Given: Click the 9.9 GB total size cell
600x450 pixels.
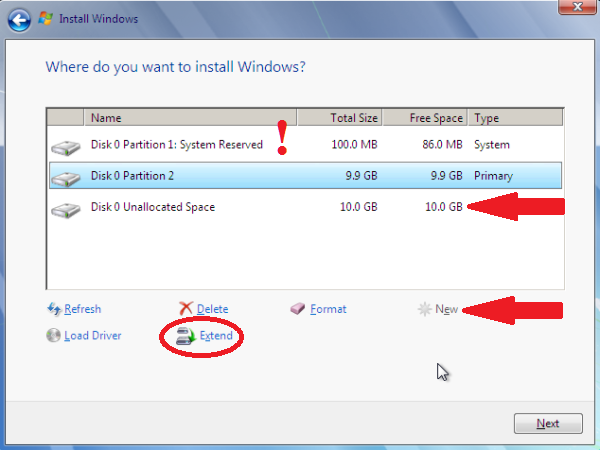Looking at the screenshot, I should (361, 176).
